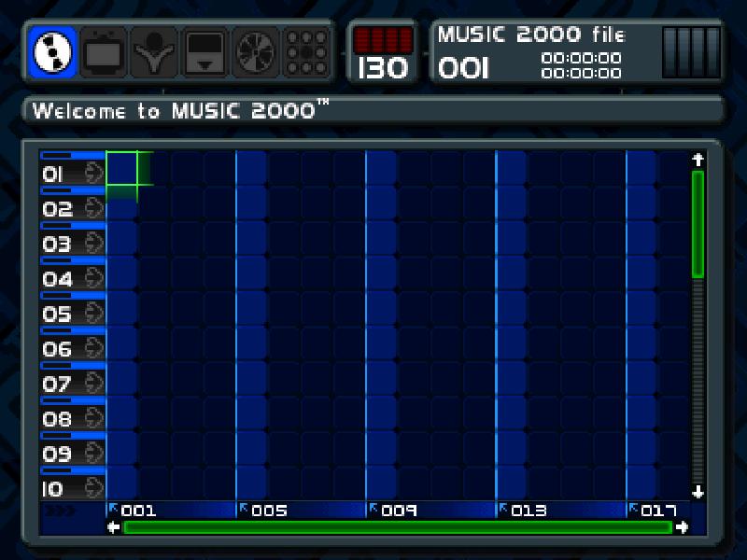Select track label 01
Viewport: 747px width, 560px height.
click(52, 175)
